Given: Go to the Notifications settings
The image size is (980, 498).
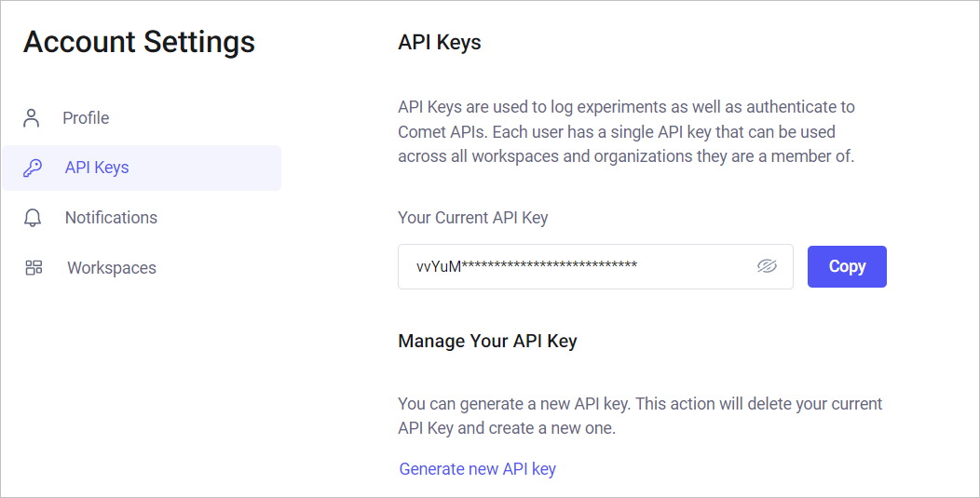Looking at the screenshot, I should (111, 218).
